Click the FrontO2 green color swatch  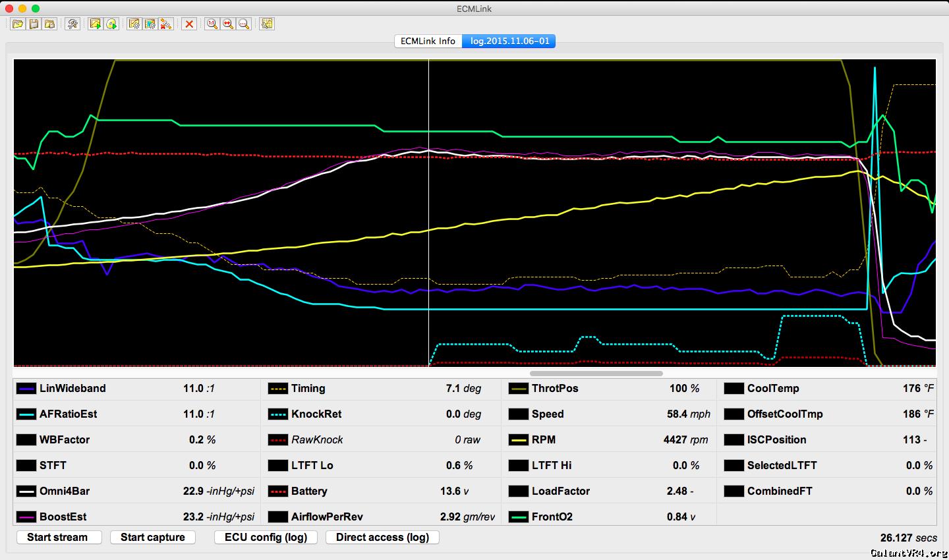[x=519, y=517]
